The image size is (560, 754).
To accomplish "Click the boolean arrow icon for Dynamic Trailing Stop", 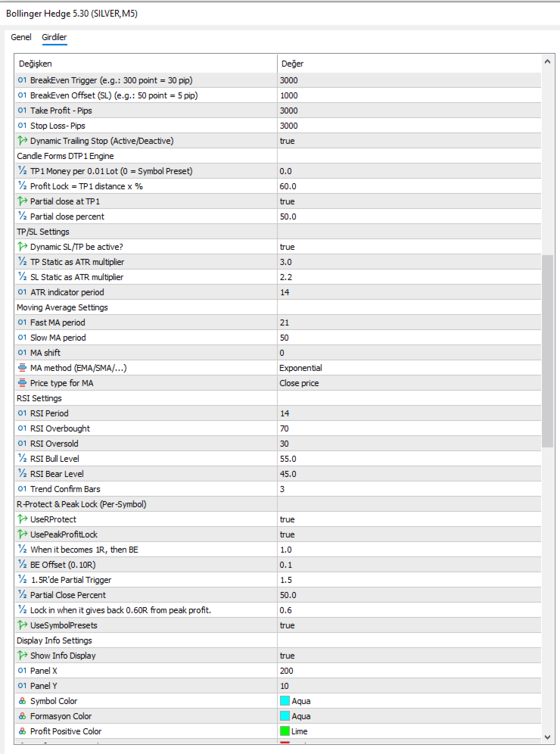I will [x=22, y=141].
